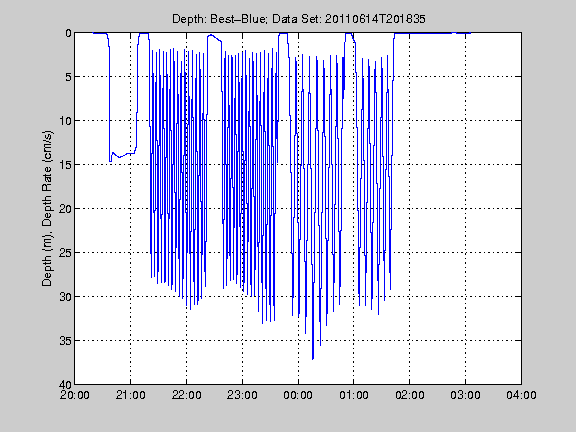The width and height of the screenshot is (576, 432).
Task: Click the 35 y-axis tick label
Action: pos(65,341)
